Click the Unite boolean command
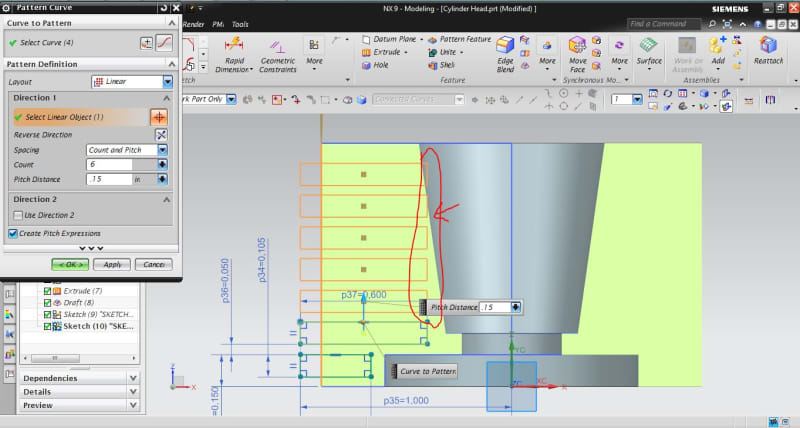800x428 pixels. point(442,52)
